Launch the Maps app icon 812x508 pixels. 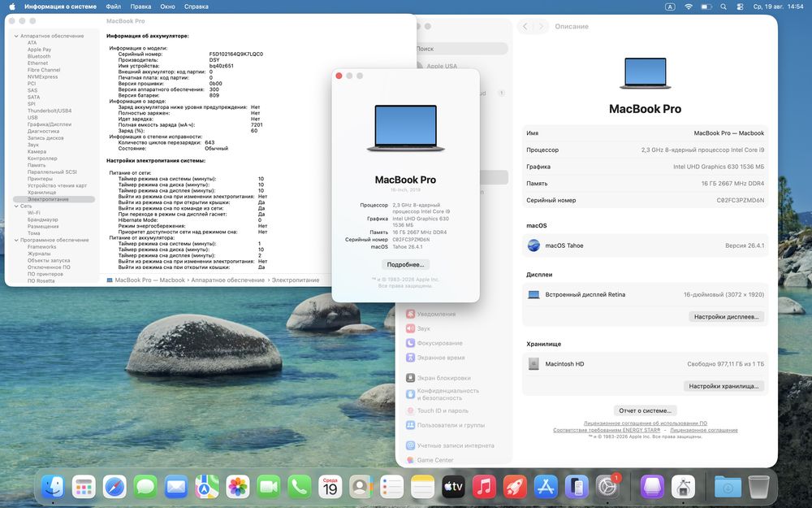[x=206, y=487]
